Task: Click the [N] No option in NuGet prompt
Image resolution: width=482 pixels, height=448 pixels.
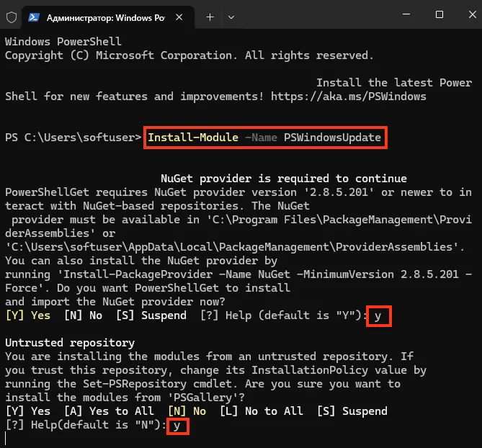Action: click(83, 315)
